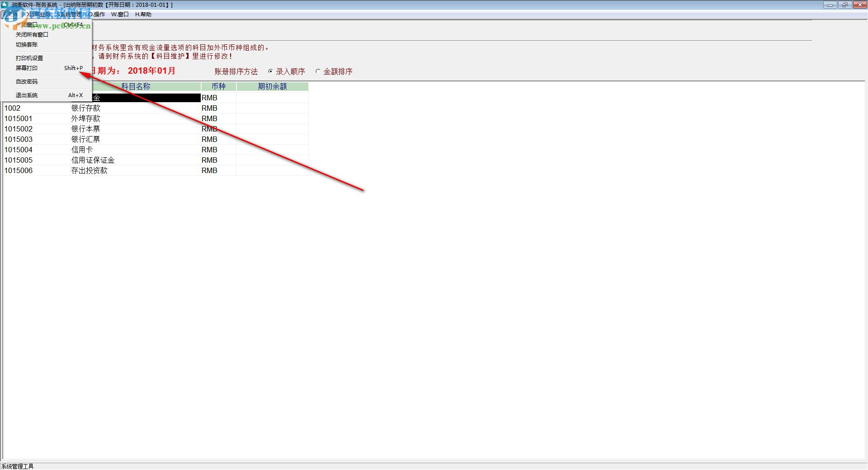The width and height of the screenshot is (868, 470).
Task: Click opening balance field of 外埠存款 row
Action: [272, 118]
